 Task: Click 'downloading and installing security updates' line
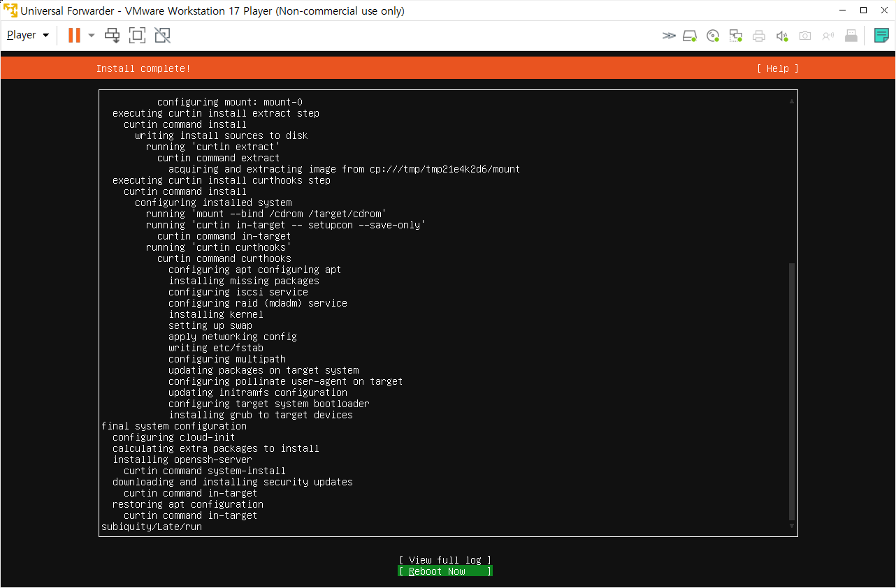(233, 482)
